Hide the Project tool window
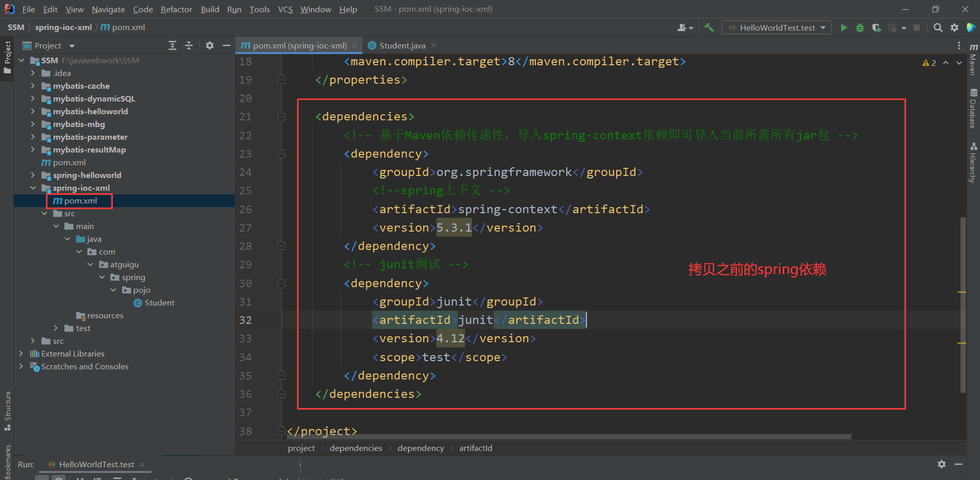Viewport: 980px width, 480px height. [x=227, y=45]
